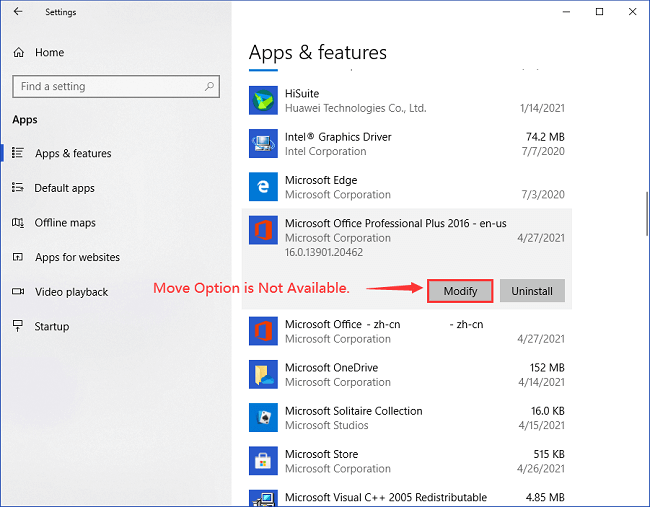Open the Home settings page
The image size is (650, 507).
(x=49, y=52)
